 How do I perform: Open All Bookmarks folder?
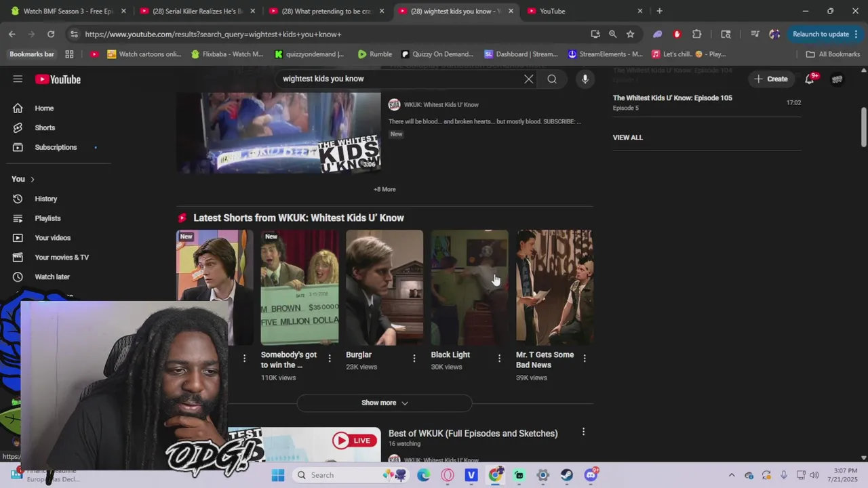pyautogui.click(x=833, y=54)
